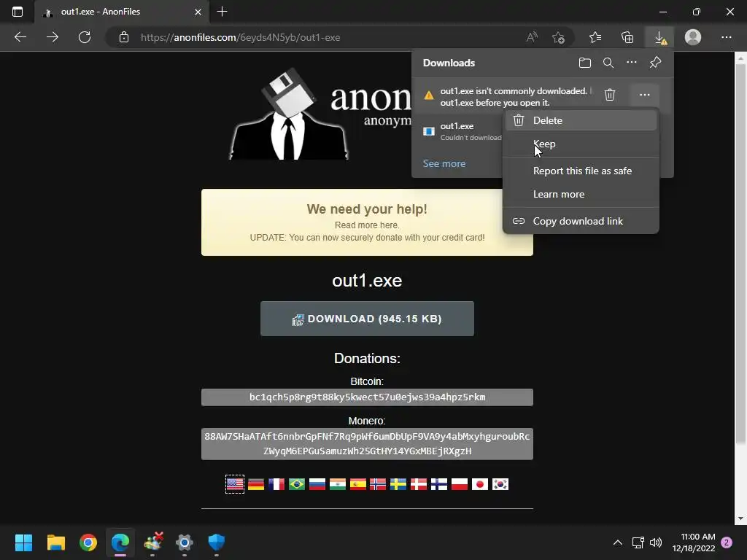Click trash icon beside out1.exe warning
Viewport: 747px width, 560px height.
610,95
